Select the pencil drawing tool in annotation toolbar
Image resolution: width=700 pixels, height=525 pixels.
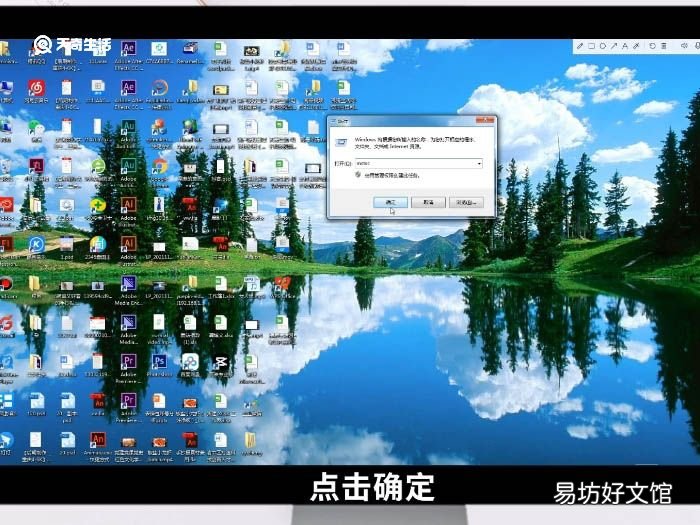[580, 46]
